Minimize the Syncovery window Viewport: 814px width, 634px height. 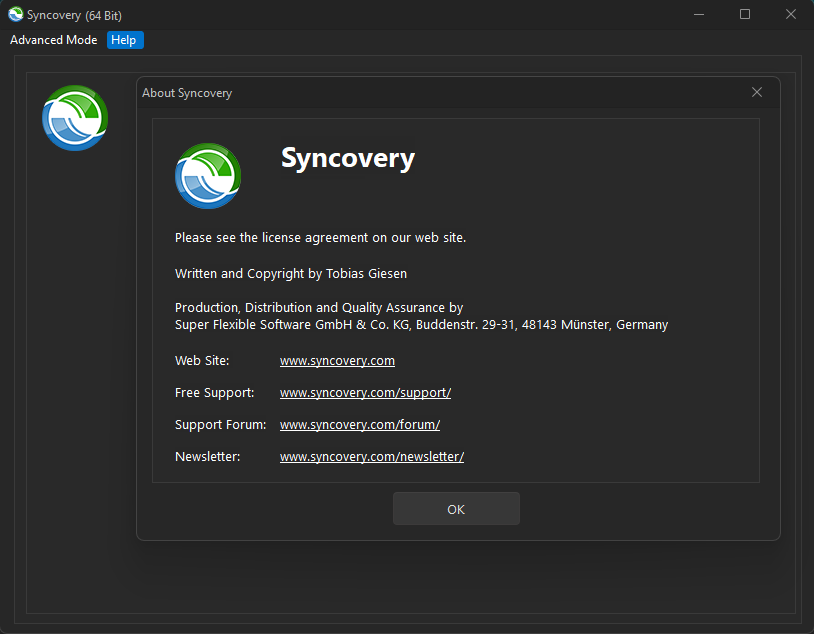[x=699, y=15]
